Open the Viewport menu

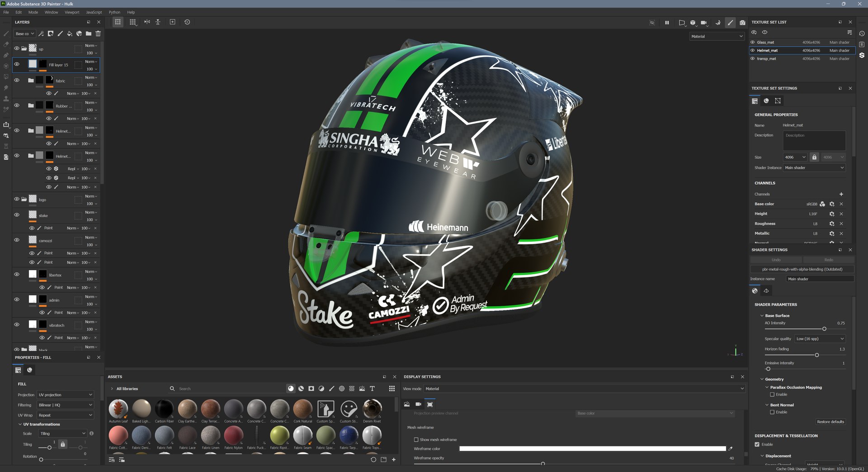72,12
